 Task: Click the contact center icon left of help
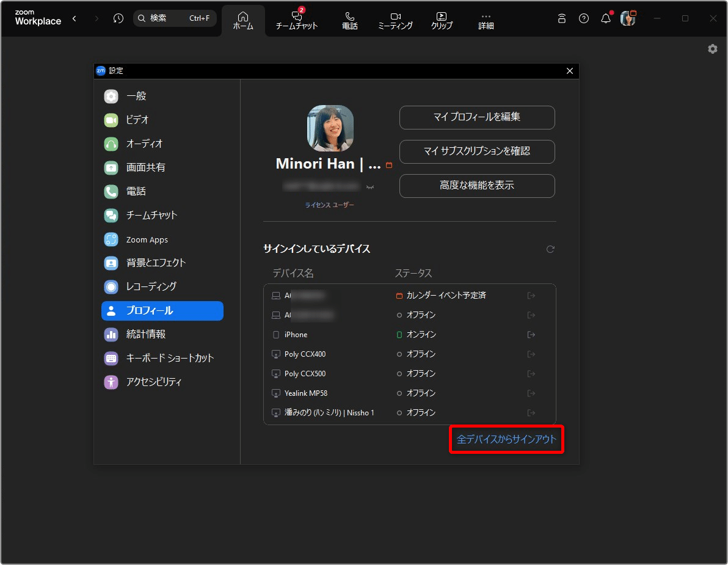point(562,18)
